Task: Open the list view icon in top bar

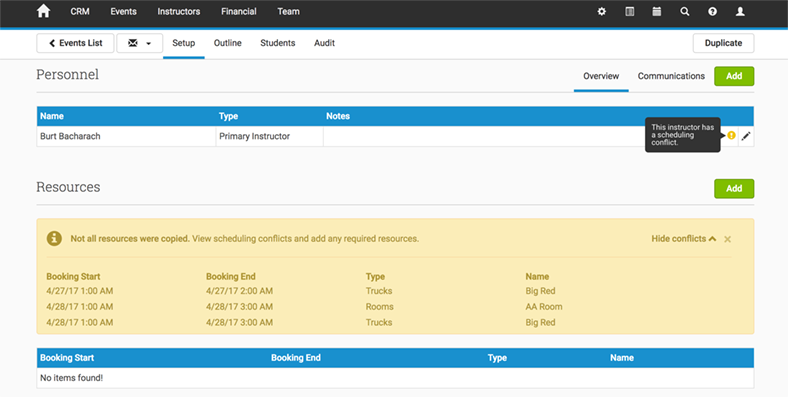Action: pos(629,12)
